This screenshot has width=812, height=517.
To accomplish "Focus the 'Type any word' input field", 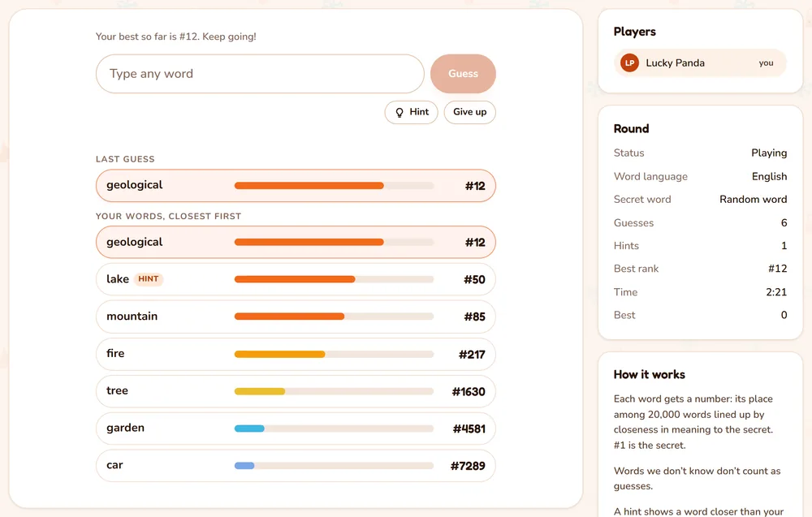I will pos(260,74).
